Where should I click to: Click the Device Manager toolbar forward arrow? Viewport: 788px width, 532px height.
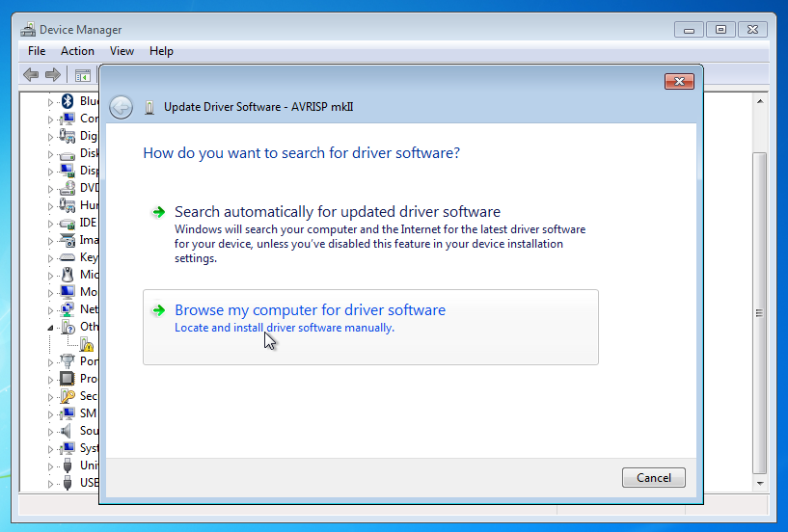pyautogui.click(x=53, y=75)
